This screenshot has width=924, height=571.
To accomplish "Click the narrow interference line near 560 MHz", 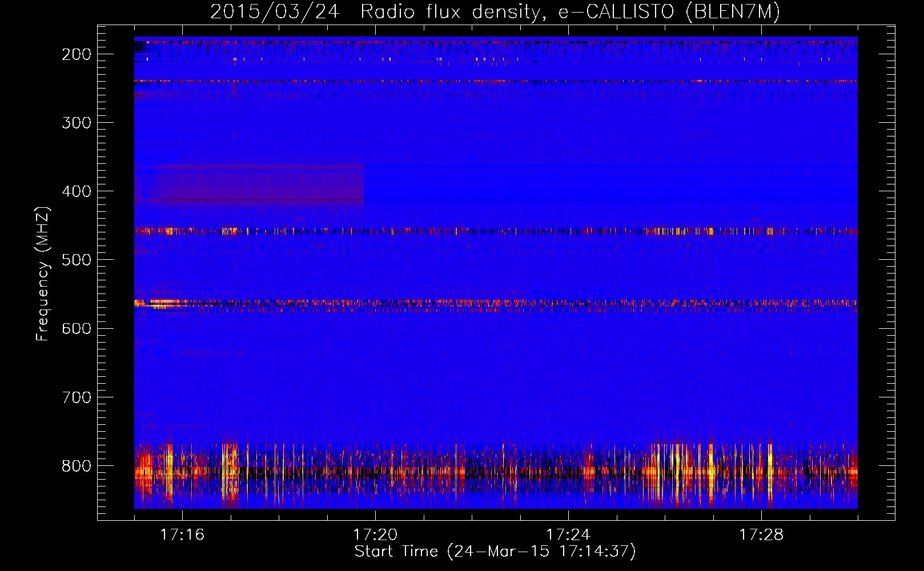I will [496, 304].
